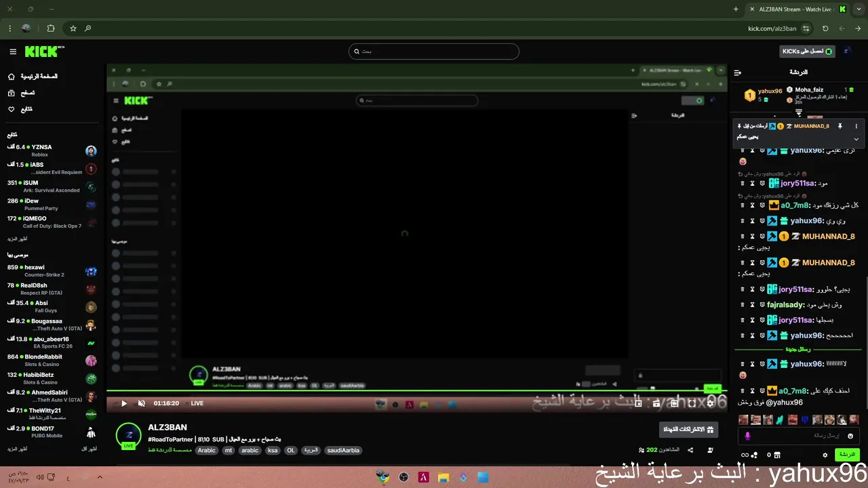The image size is (868, 488).
Task: Open BOND17 PUBG Mobile channel
Action: (x=52, y=432)
